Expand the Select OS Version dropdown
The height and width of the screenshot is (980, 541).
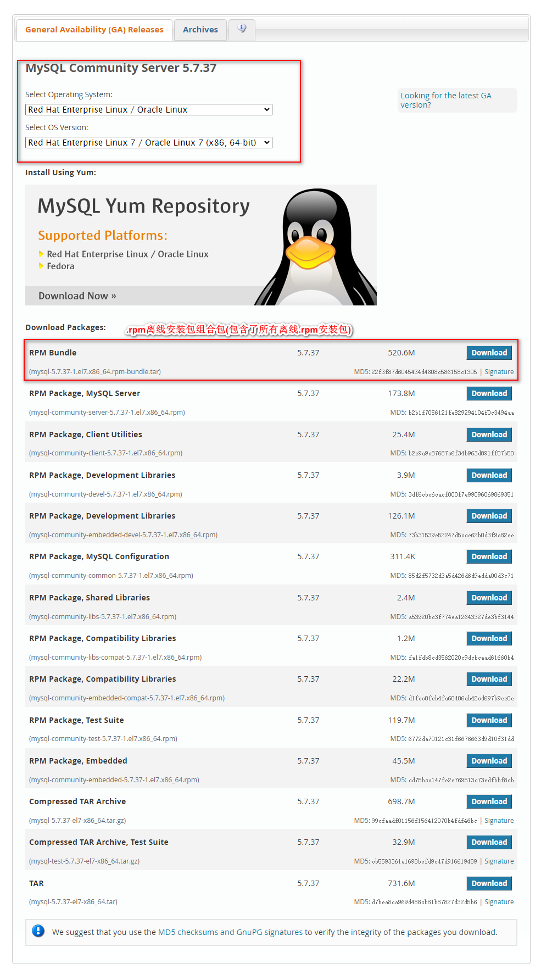149,143
